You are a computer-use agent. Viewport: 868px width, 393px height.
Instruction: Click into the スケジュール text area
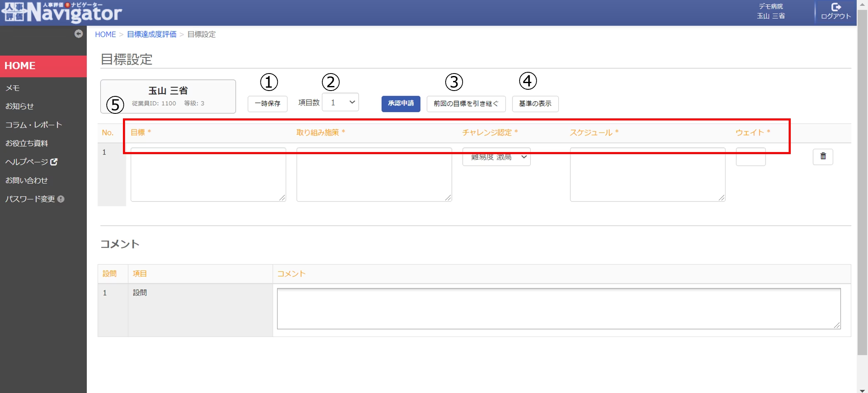(x=647, y=174)
